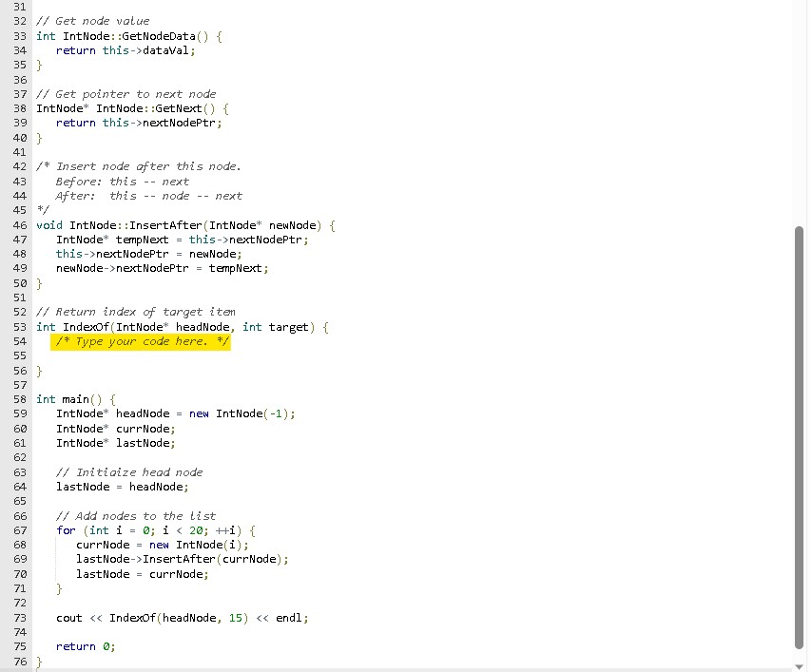
Task: Click the highlighted 'Type your code here' comment
Action: click(140, 340)
